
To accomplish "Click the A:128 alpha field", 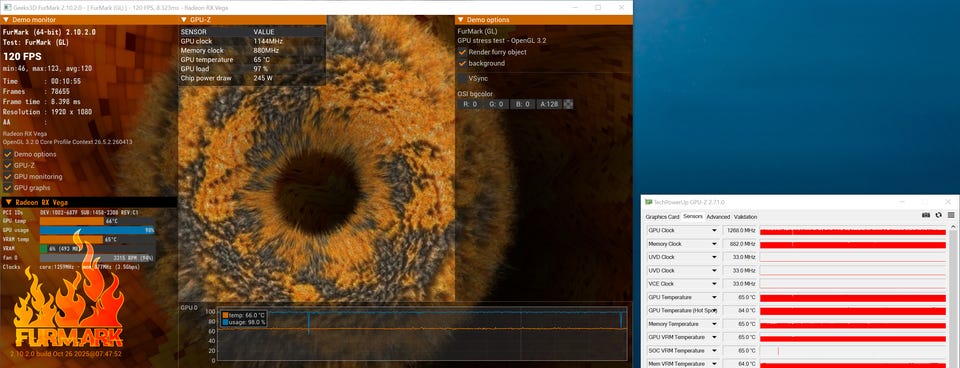I will pos(549,105).
